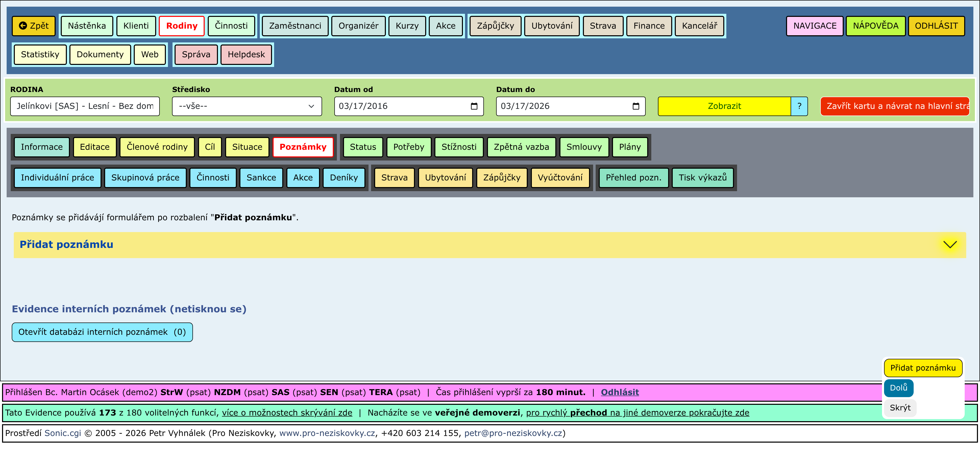Open calendar picker in Datum od field
The image size is (980, 460).
tap(474, 106)
